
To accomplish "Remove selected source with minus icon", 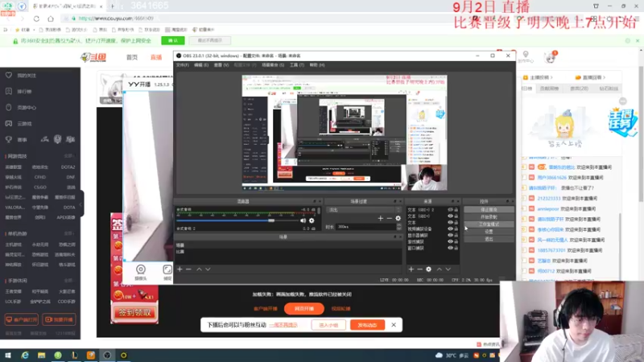I will 419,269.
